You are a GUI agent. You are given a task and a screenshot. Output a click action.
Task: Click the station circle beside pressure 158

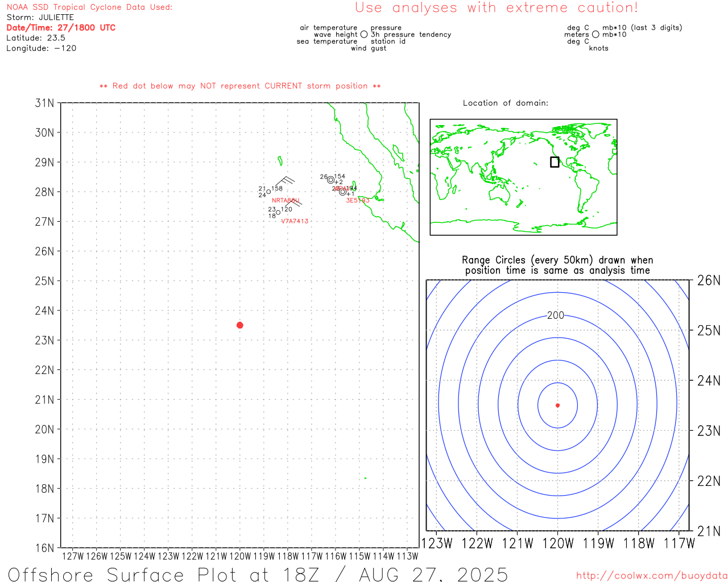click(268, 192)
